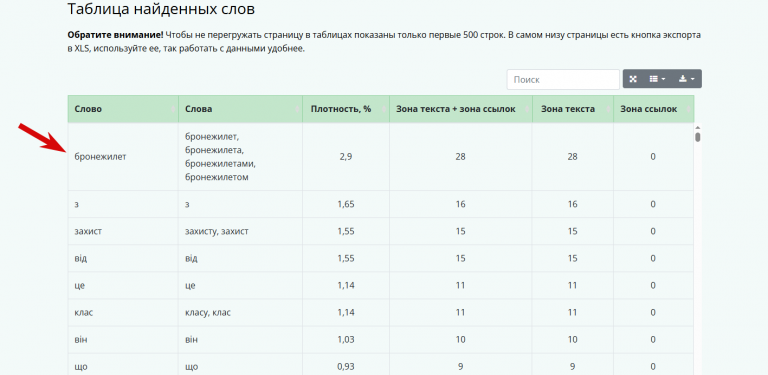Click cell класу, клас

pos(240,312)
